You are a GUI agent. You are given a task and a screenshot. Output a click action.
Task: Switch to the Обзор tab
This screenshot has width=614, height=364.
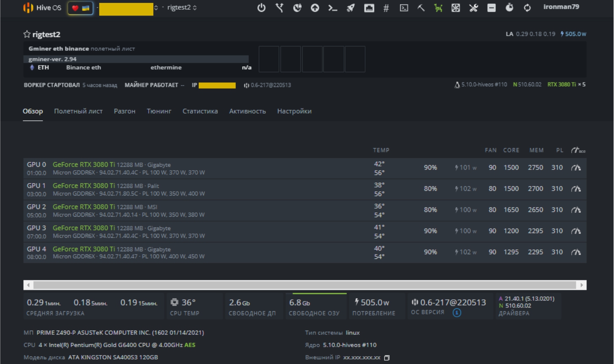33,111
